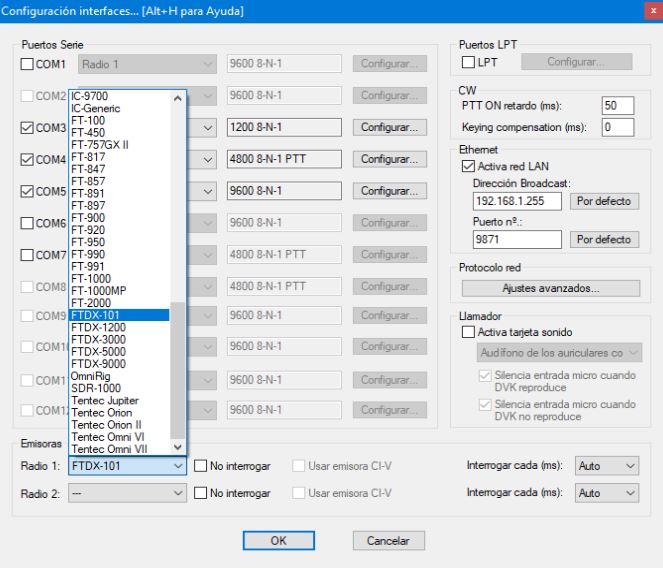The height and width of the screenshot is (568, 663).
Task: Click the PTT ON retardo field
Action: [618, 106]
